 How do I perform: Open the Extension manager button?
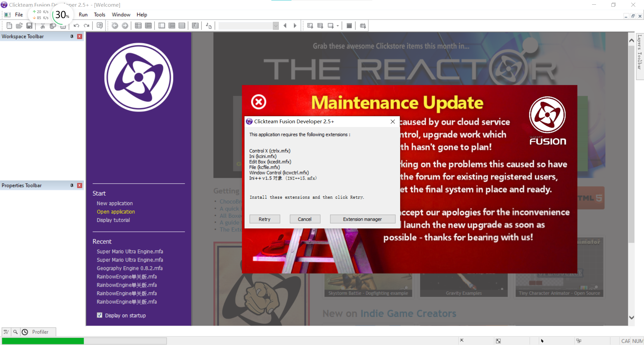pos(363,219)
